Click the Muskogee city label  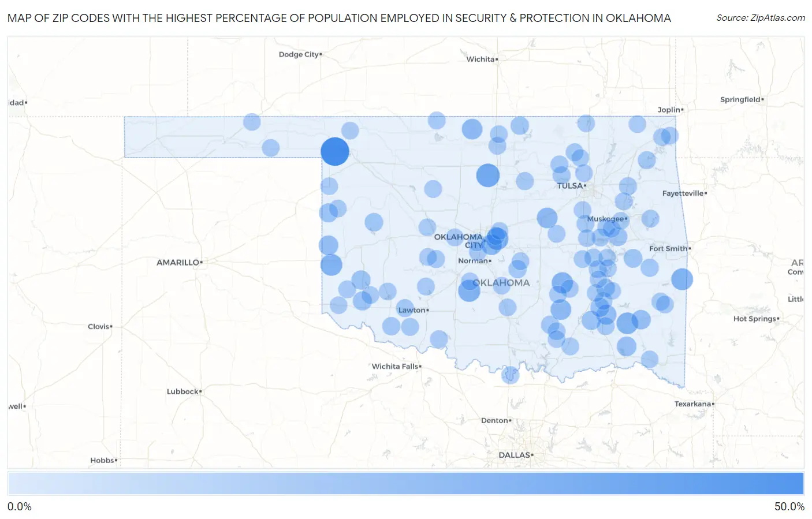coord(606,219)
